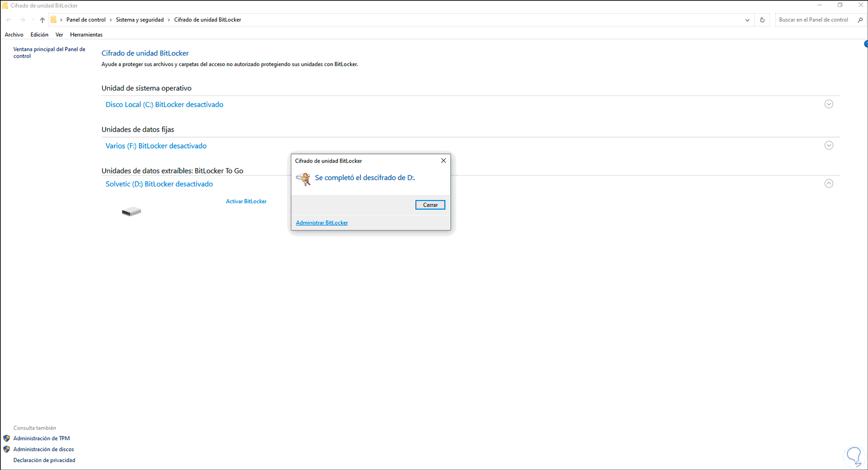Click 'Unidades de datos fijas' section heading
Image resolution: width=868 pixels, height=470 pixels.
tap(138, 130)
